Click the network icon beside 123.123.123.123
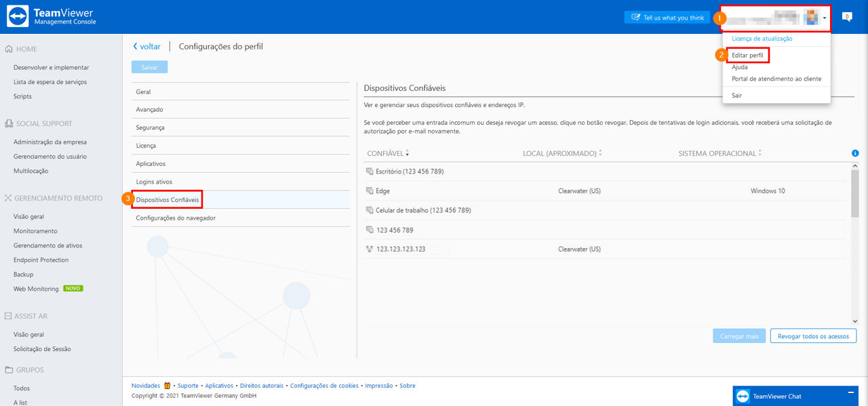The width and height of the screenshot is (868, 406). click(x=370, y=249)
